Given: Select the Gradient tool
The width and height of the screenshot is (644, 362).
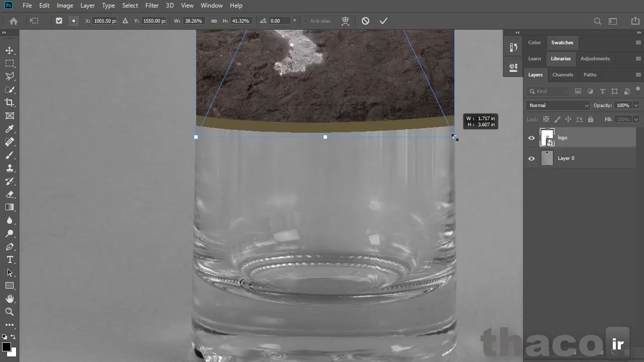Looking at the screenshot, I should pyautogui.click(x=10, y=207).
